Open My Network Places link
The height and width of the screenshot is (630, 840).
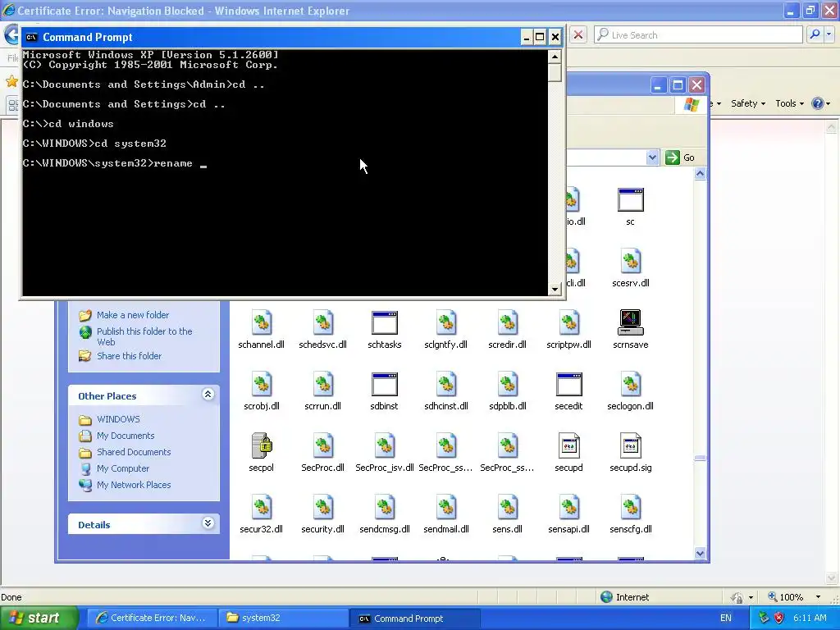(x=134, y=485)
